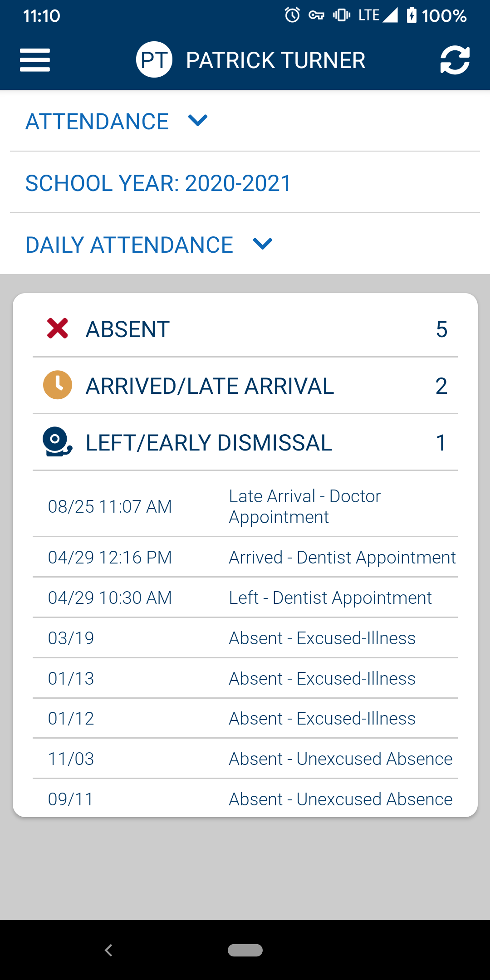The height and width of the screenshot is (980, 490).
Task: Tap the PATRICK TURNER student name
Action: pyautogui.click(x=275, y=60)
